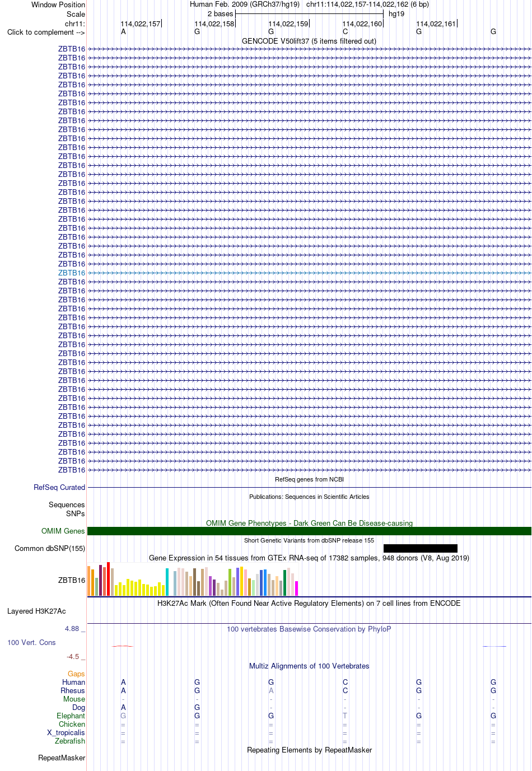Click the Human alignment row label

point(73,682)
